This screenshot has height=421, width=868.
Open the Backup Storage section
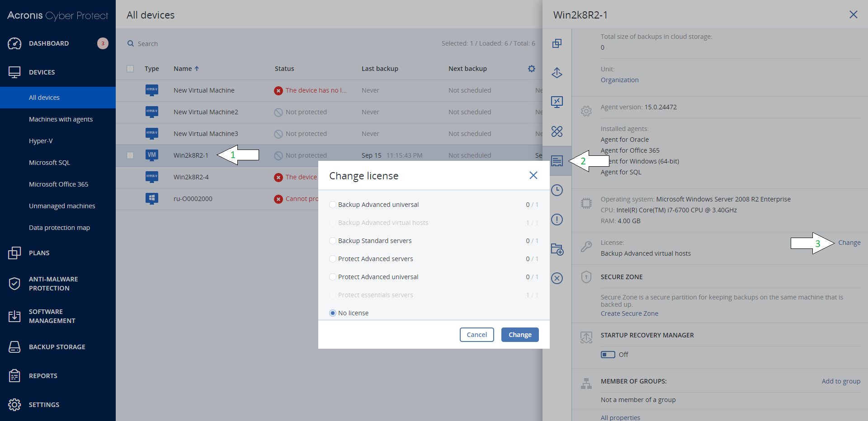tap(58, 347)
